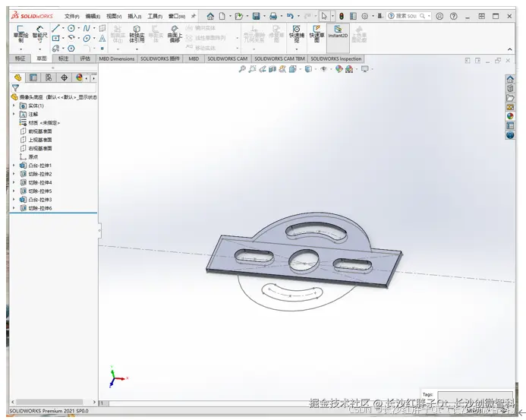Click the Home icon in the top toolbar
Viewport: 526px width, 420px height.
pos(210,16)
